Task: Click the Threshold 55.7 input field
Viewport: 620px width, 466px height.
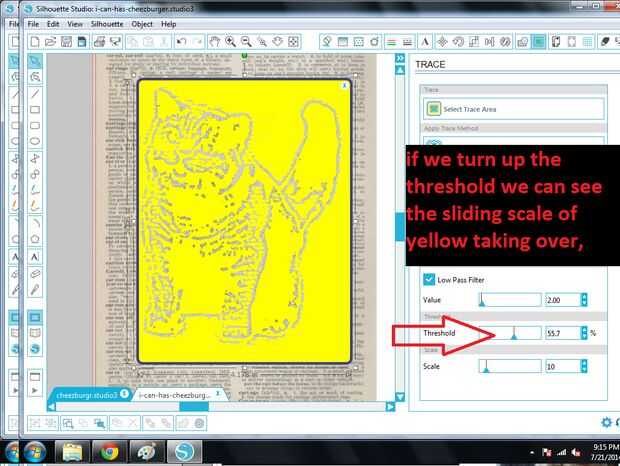Action: [563, 333]
